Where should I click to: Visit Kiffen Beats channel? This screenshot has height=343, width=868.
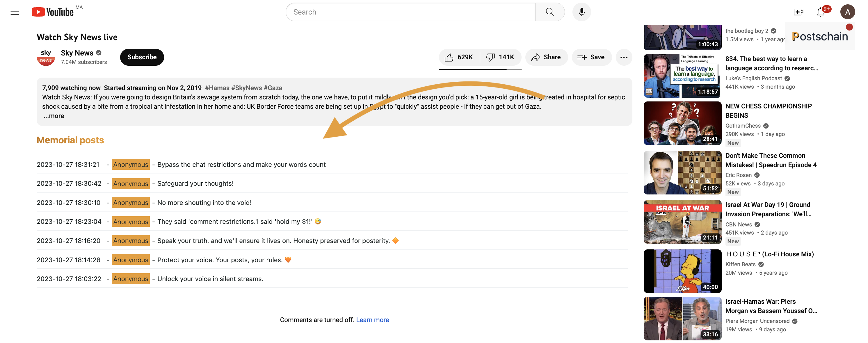(x=740, y=264)
